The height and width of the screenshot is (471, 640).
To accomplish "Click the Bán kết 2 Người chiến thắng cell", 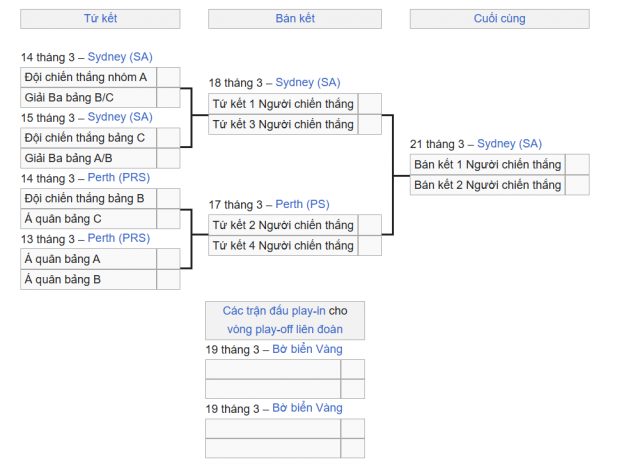I will click(x=488, y=185).
